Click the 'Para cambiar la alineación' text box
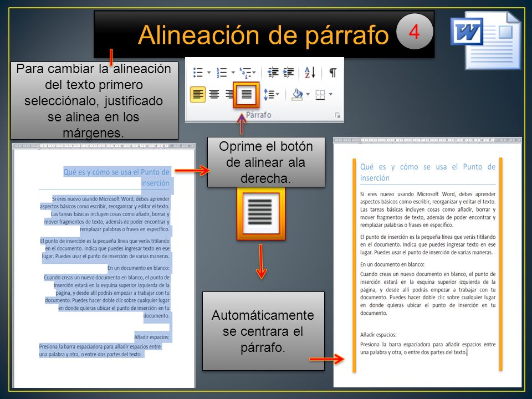This screenshot has width=532, height=399. point(94,100)
